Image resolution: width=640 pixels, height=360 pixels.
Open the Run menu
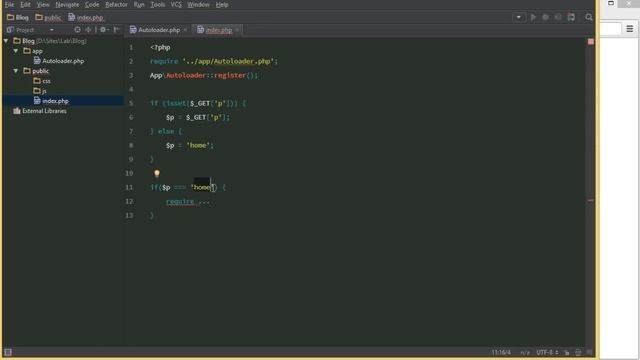[x=139, y=4]
